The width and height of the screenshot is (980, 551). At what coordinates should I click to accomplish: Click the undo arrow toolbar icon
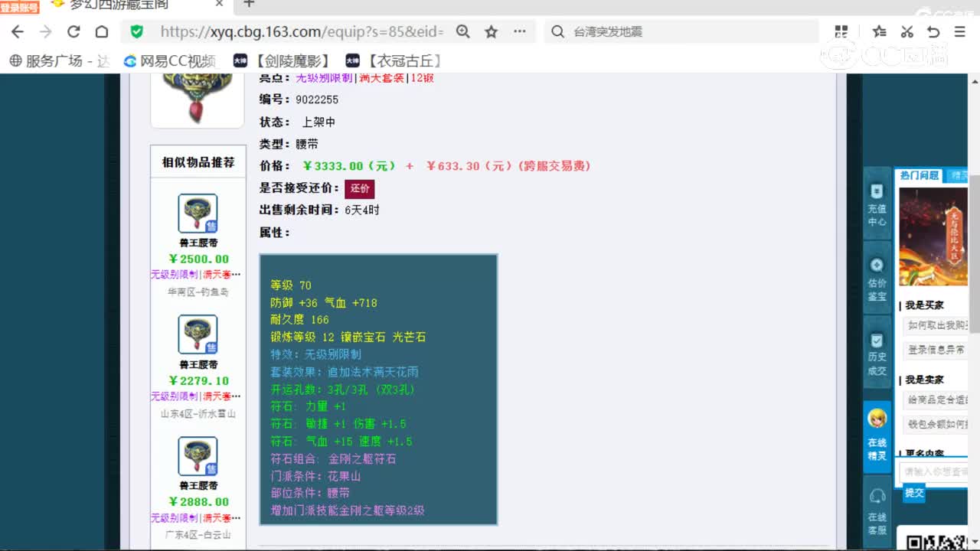click(x=933, y=31)
